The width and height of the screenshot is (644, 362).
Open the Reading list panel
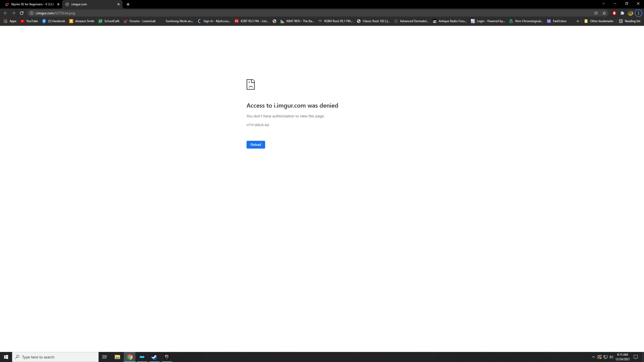[630, 21]
